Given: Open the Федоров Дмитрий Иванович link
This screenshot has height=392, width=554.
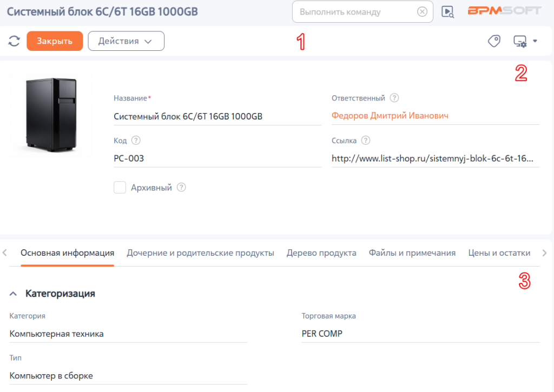Looking at the screenshot, I should pos(390,116).
